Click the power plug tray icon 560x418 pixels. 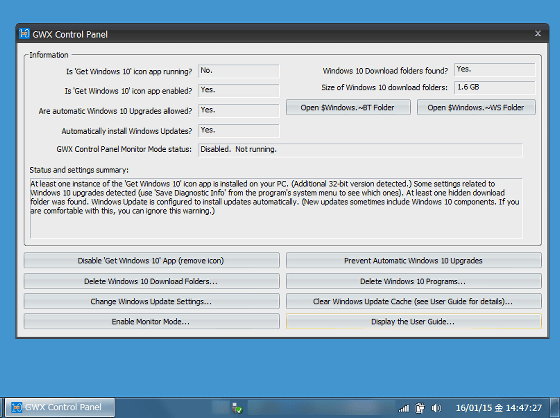click(x=420, y=408)
